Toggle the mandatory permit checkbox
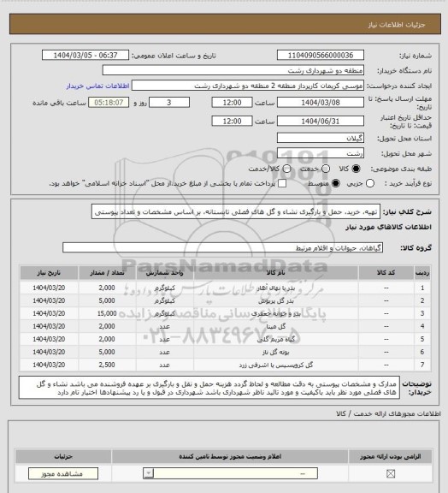The width and height of the screenshot is (448, 493). tap(391, 473)
